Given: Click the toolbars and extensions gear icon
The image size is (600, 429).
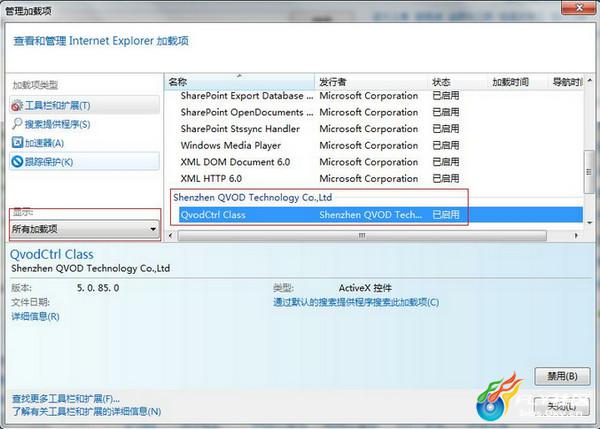Looking at the screenshot, I should point(17,105).
